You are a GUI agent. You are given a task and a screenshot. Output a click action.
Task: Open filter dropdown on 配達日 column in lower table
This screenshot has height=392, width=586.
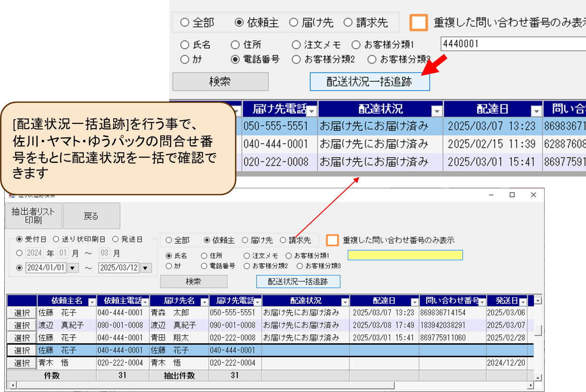click(414, 301)
